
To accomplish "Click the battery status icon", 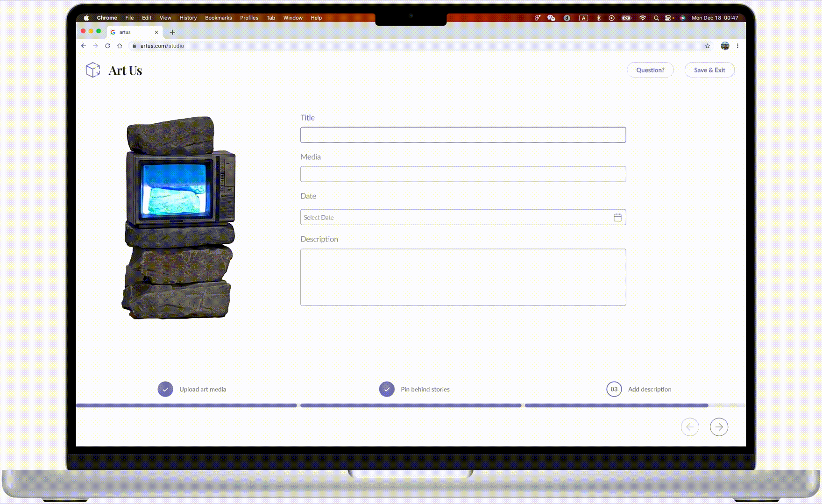I will (x=626, y=18).
